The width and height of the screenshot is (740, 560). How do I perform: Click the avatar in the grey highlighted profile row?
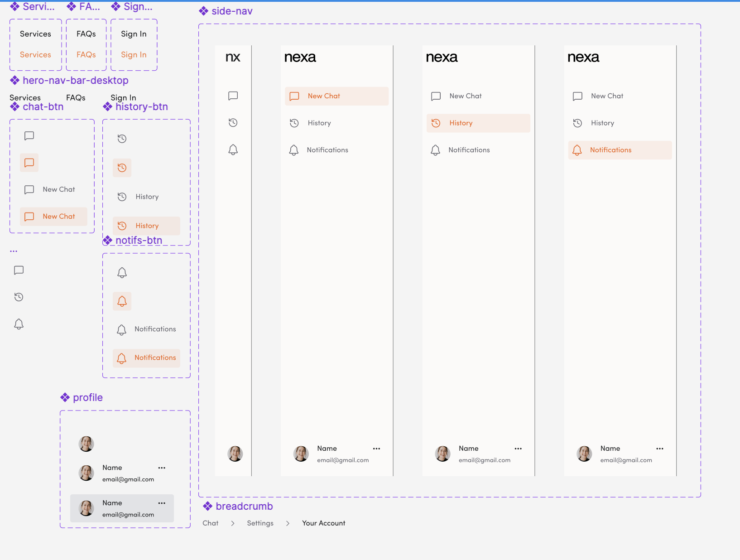pyautogui.click(x=86, y=508)
